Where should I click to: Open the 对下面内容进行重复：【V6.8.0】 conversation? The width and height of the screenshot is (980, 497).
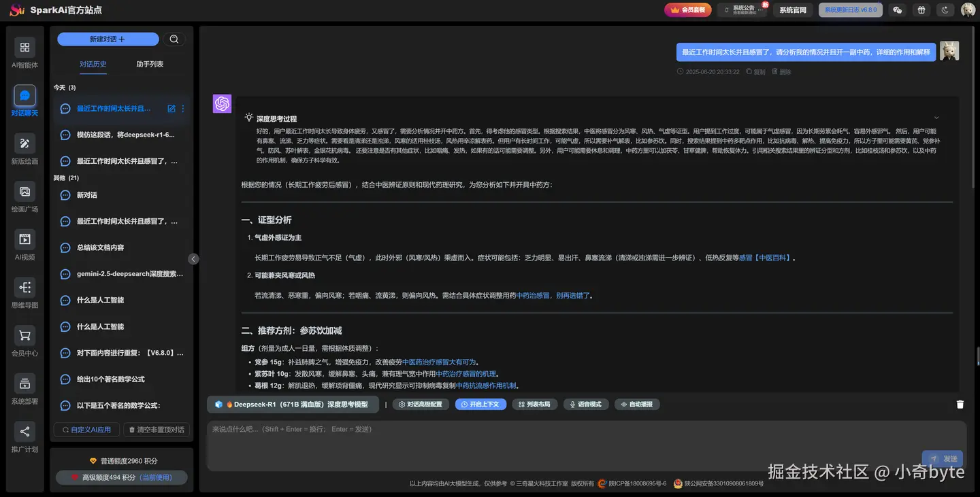pos(122,353)
